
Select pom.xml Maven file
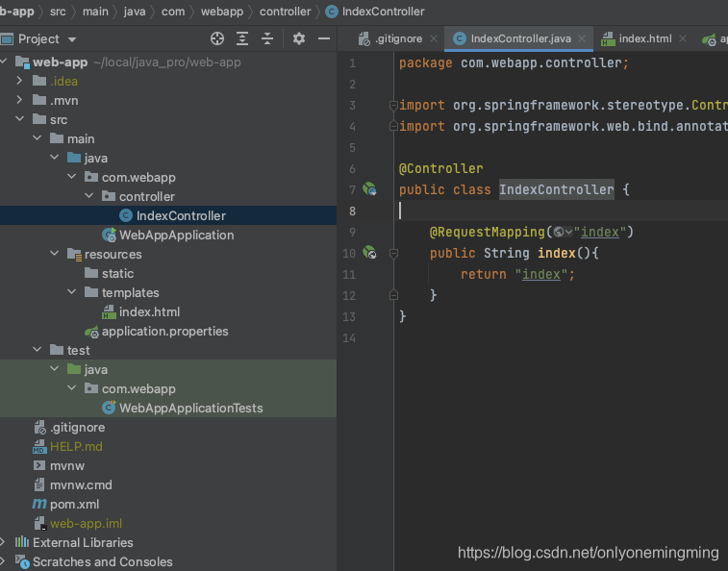coord(168,504)
